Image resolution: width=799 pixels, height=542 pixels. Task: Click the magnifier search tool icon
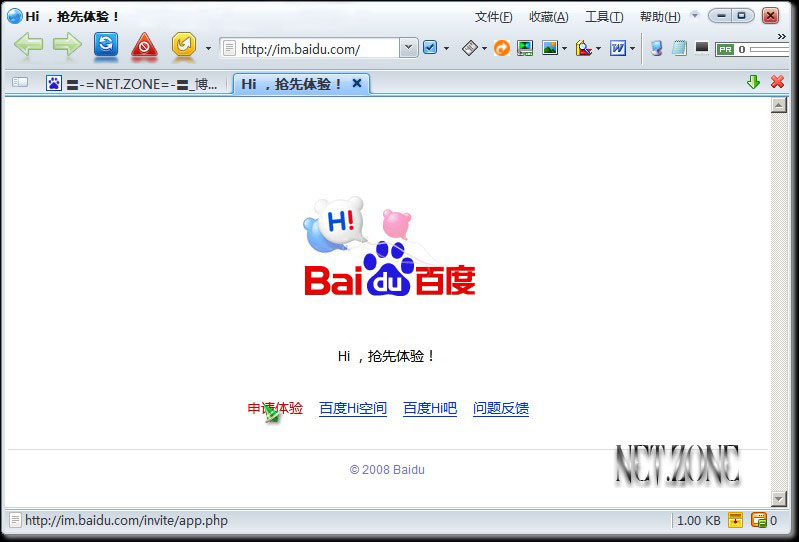click(x=583, y=48)
